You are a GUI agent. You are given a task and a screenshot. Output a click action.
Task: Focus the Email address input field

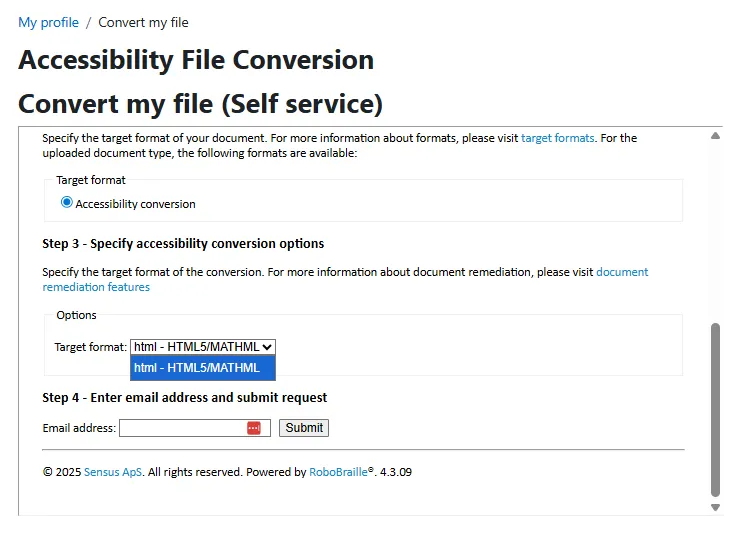point(182,428)
